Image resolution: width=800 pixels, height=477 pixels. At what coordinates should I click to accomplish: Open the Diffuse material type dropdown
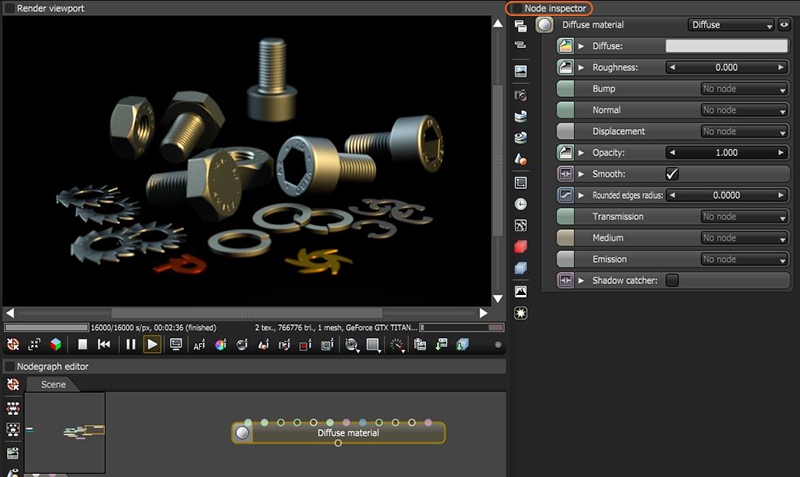[731, 25]
